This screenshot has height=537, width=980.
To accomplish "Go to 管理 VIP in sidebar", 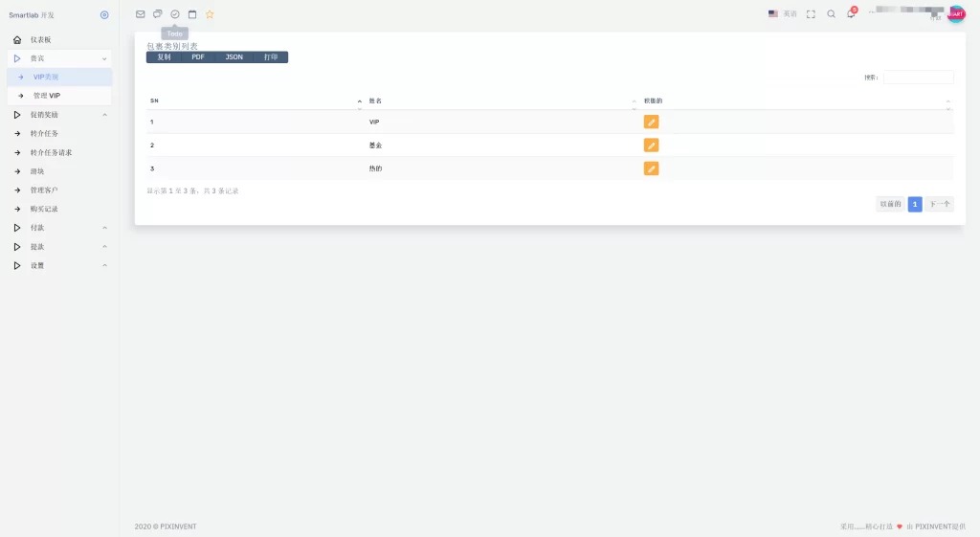I will (x=47, y=96).
